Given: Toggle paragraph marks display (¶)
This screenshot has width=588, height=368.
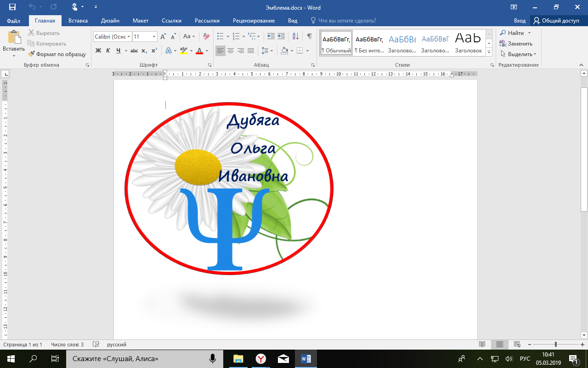Looking at the screenshot, I should [309, 36].
